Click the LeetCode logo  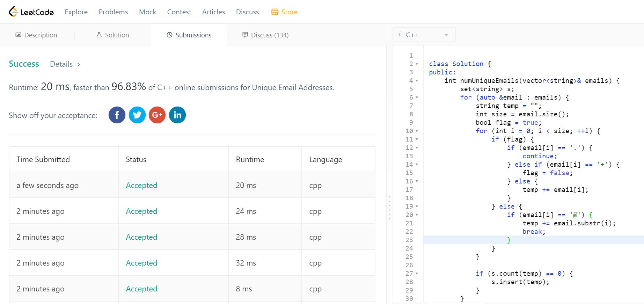[x=31, y=12]
